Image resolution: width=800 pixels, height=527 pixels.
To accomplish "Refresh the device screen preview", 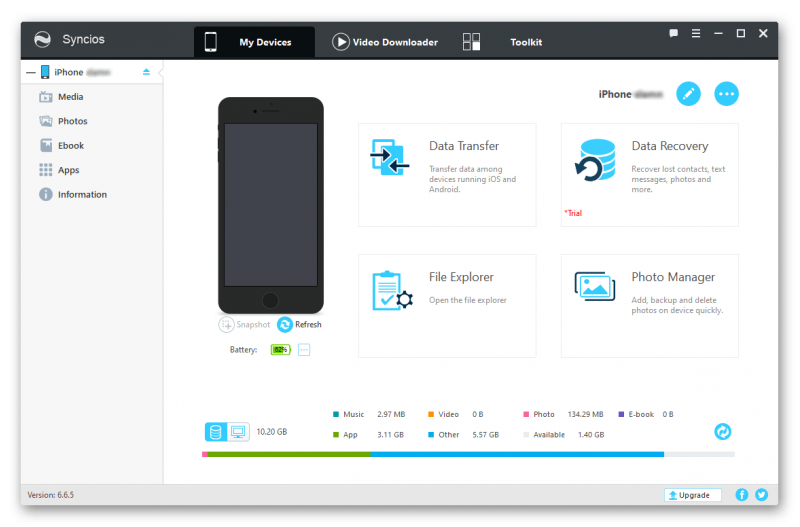I will coord(299,324).
